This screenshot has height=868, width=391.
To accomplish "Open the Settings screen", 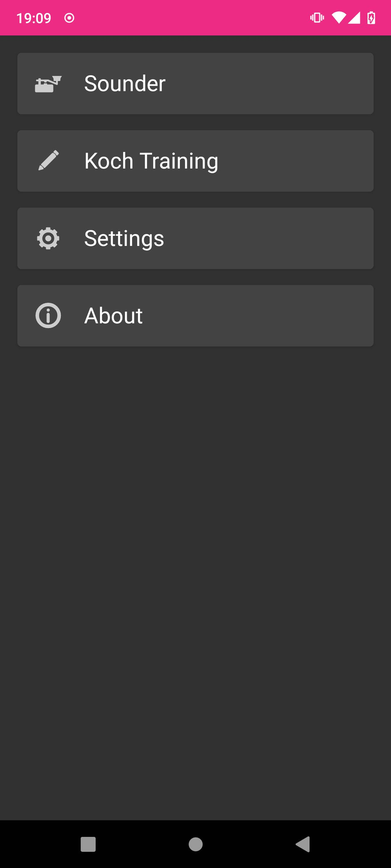I will click(195, 238).
